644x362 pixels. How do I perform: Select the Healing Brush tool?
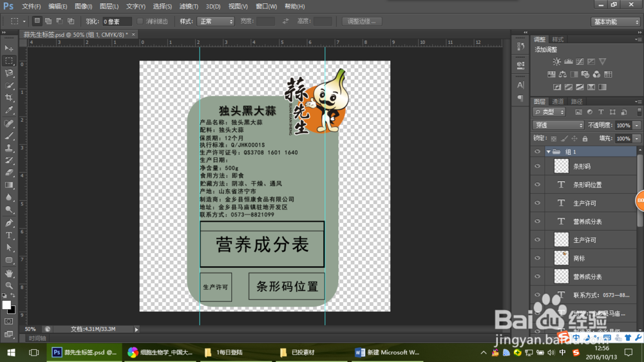[x=8, y=123]
